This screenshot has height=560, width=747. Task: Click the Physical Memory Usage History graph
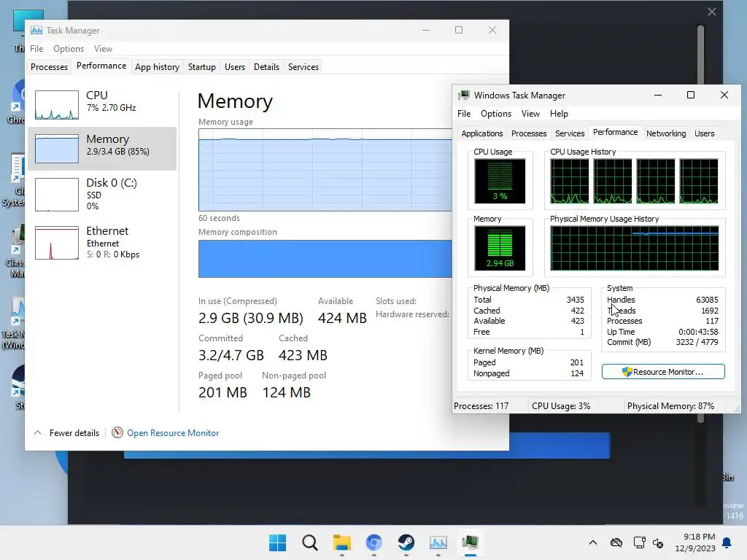pyautogui.click(x=634, y=248)
